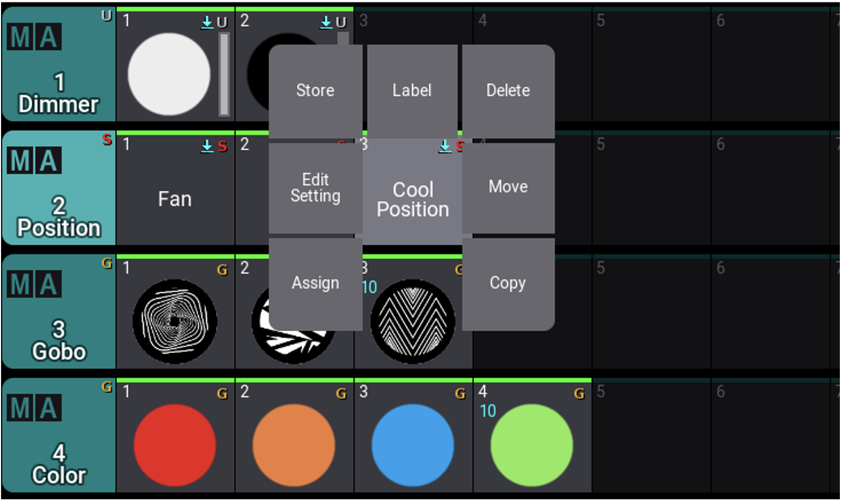The image size is (843, 504).
Task: Click the Copy option
Action: coord(508,282)
